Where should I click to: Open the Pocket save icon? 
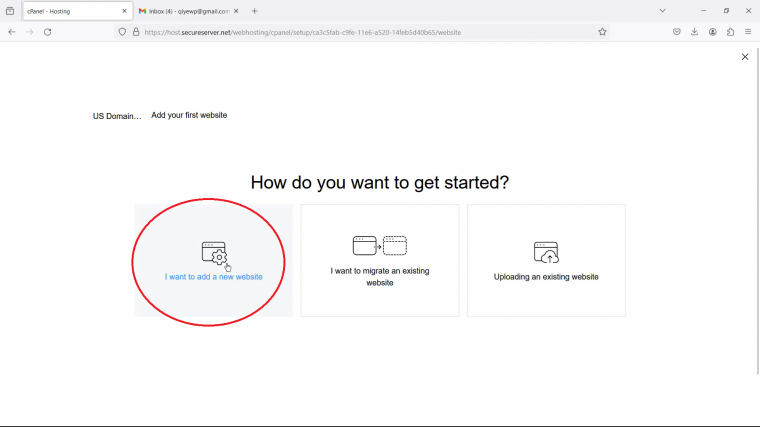pos(677,32)
